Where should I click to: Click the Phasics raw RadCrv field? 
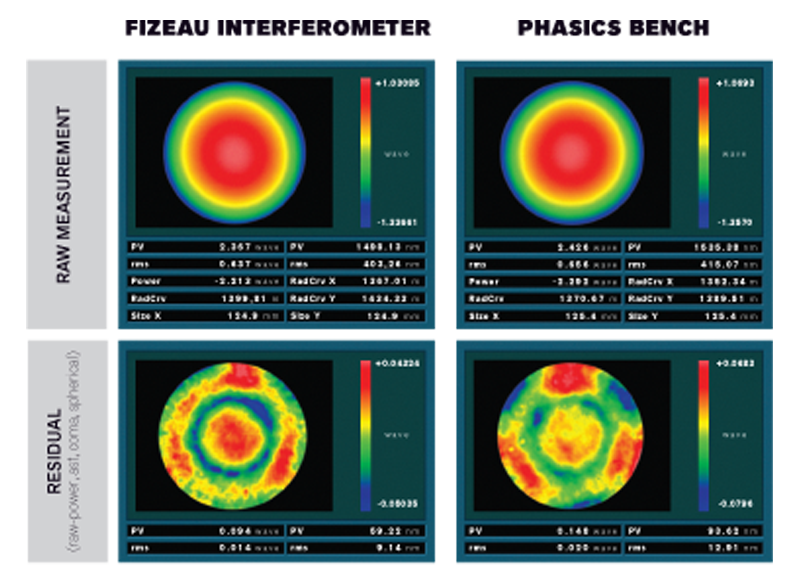543,299
